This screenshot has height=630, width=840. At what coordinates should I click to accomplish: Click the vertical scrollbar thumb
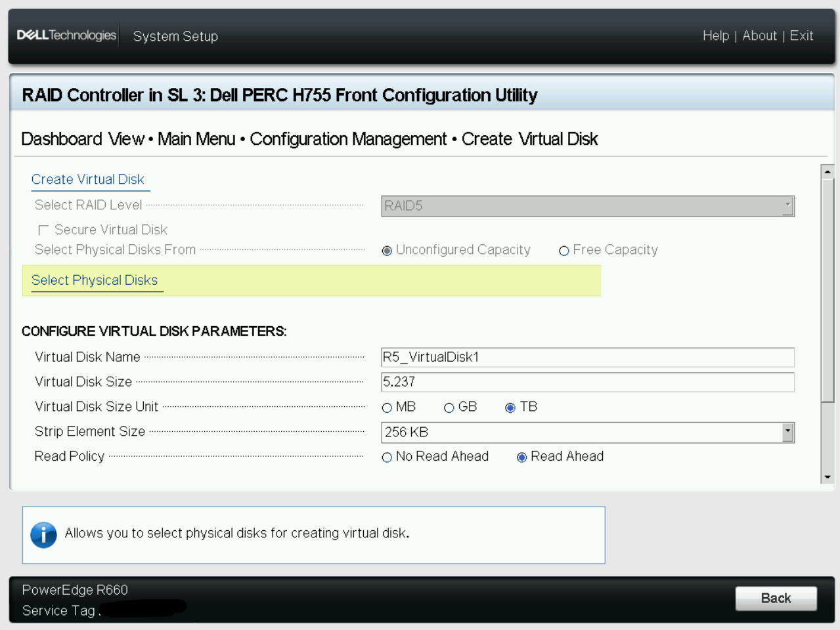[x=828, y=289]
